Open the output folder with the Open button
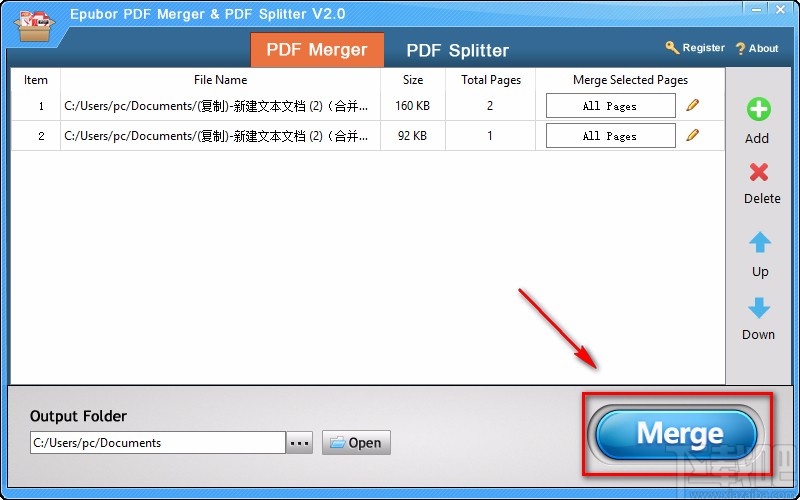800x500 pixels. tap(356, 442)
